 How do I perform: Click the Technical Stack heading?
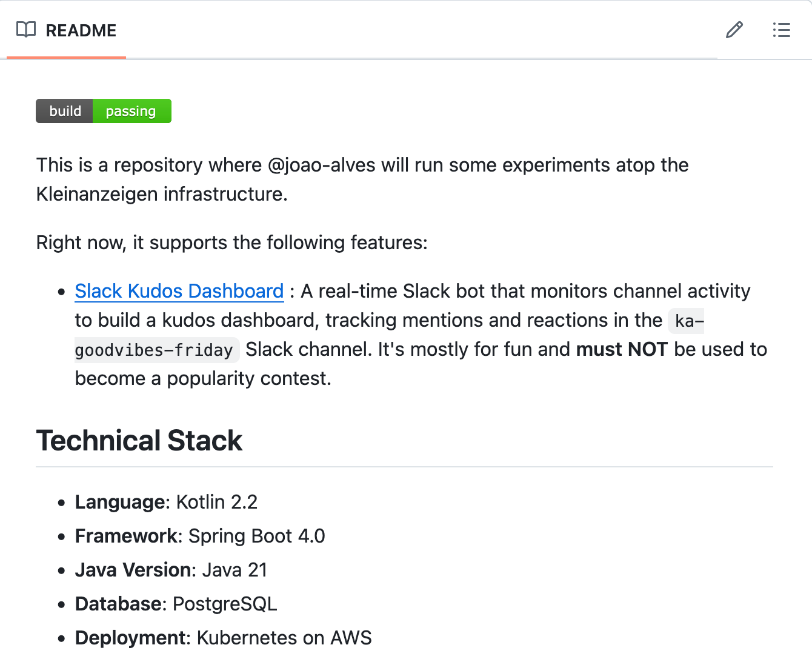point(139,440)
